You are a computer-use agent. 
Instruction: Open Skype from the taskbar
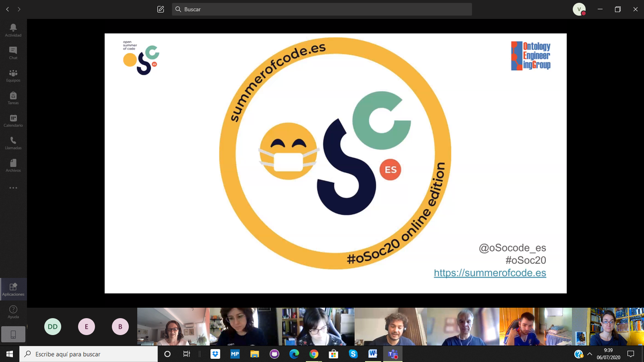click(353, 354)
